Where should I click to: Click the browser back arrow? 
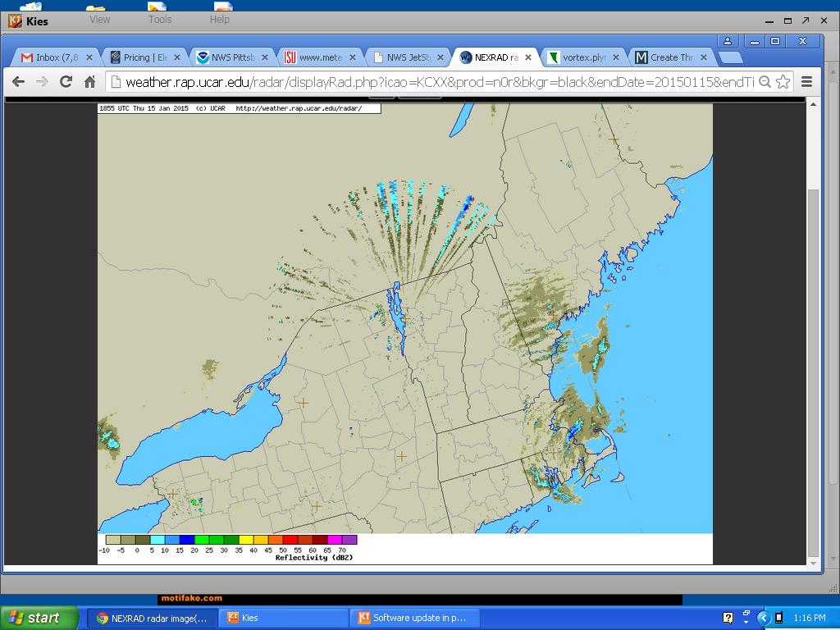point(18,81)
